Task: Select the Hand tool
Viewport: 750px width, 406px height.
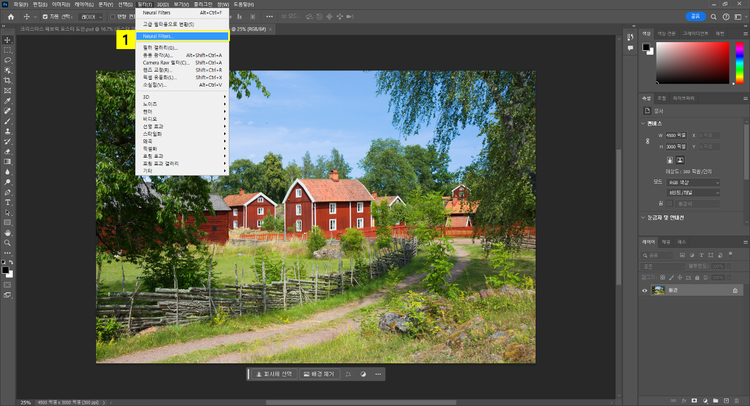Action: (7, 233)
